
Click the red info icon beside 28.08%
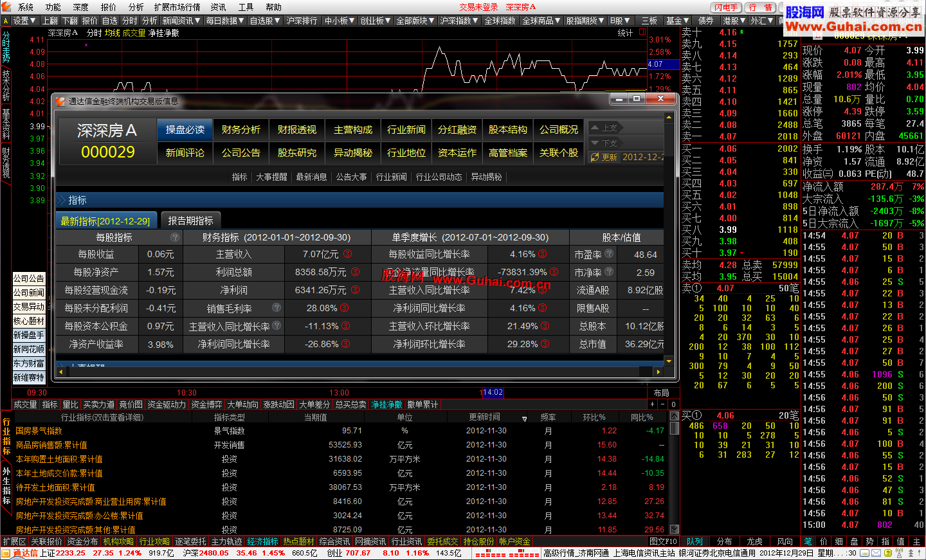pos(345,308)
